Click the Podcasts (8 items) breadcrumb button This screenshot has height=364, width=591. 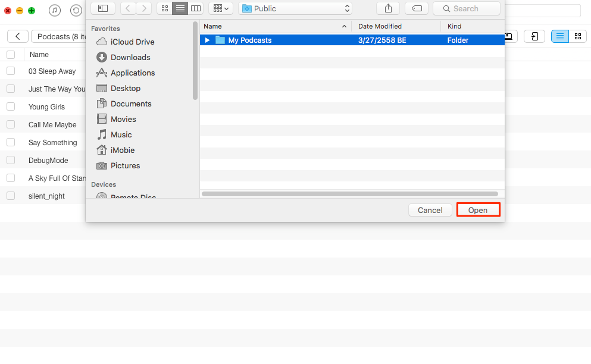59,36
